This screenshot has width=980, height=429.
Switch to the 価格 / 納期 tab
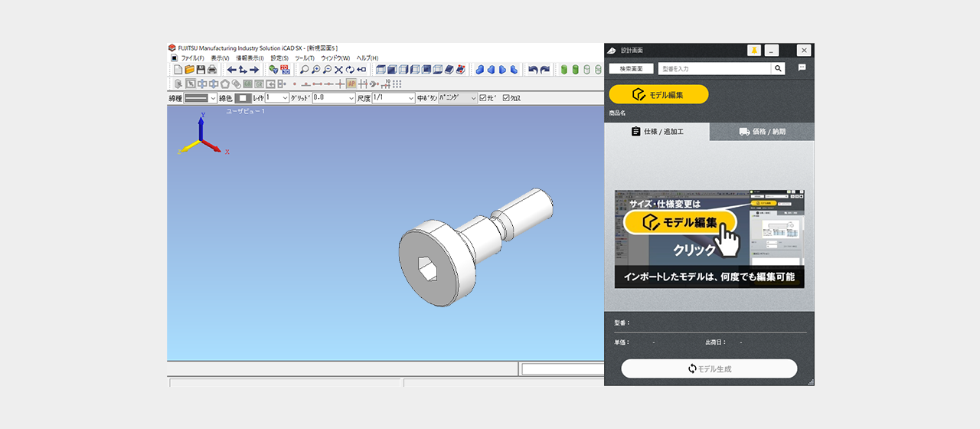point(763,132)
